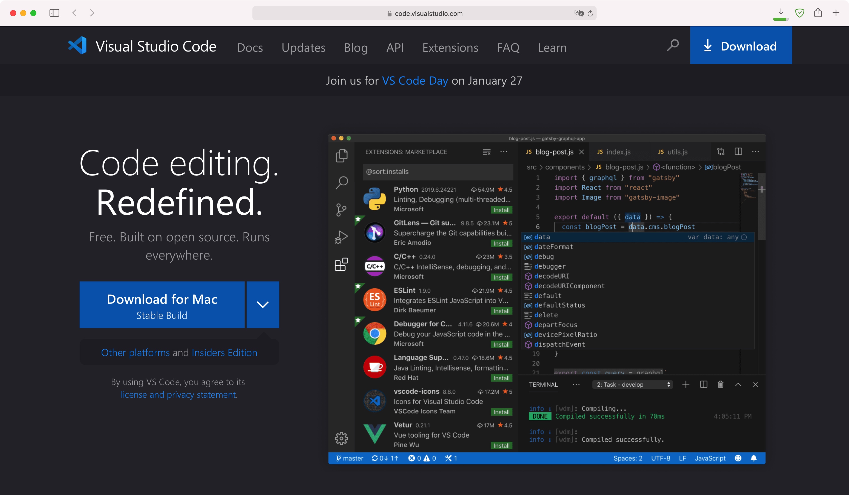The height and width of the screenshot is (504, 849).
Task: Add a new terminal with plus icon
Action: 686,385
